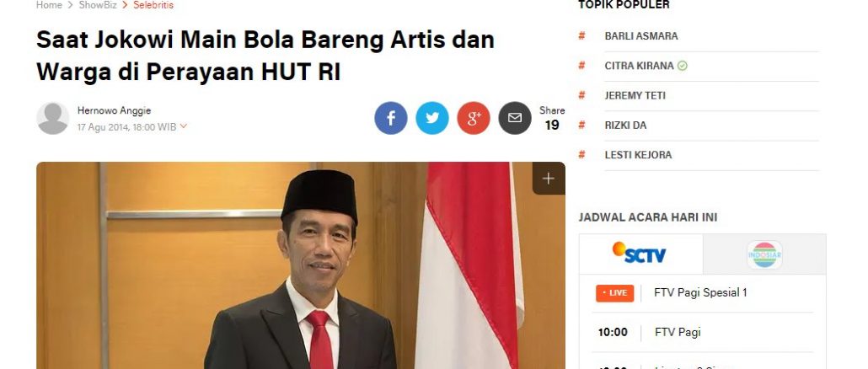The height and width of the screenshot is (369, 868).
Task: Expand the date dropdown arrow beside 18:00 WIB
Action: click(183, 126)
